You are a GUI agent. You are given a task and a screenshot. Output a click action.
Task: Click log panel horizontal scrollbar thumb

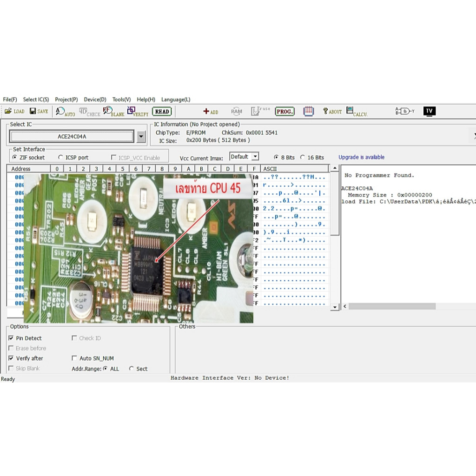click(392, 306)
